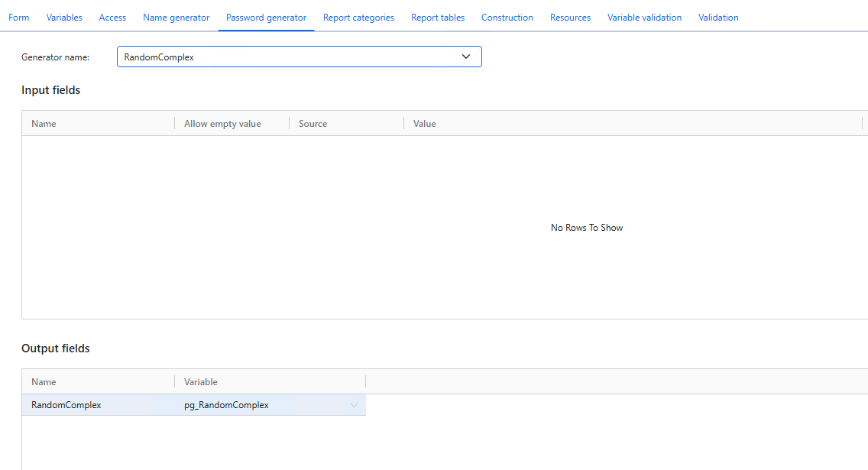Expand the pg_RandomComplex variable dropdown
Image resolution: width=868 pixels, height=470 pixels.
pyautogui.click(x=354, y=405)
